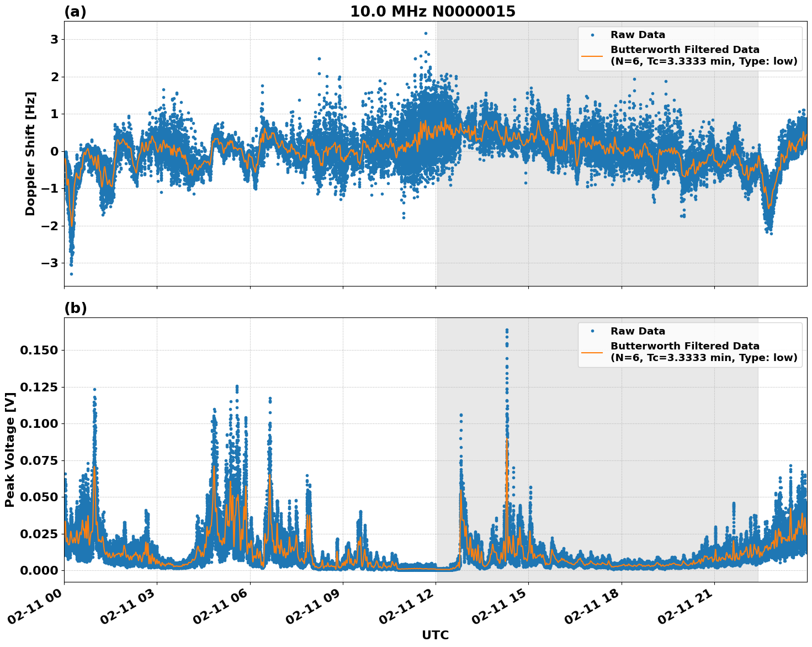The width and height of the screenshot is (812, 647).
Task: Click the panel (b) label
Action: 76,308
